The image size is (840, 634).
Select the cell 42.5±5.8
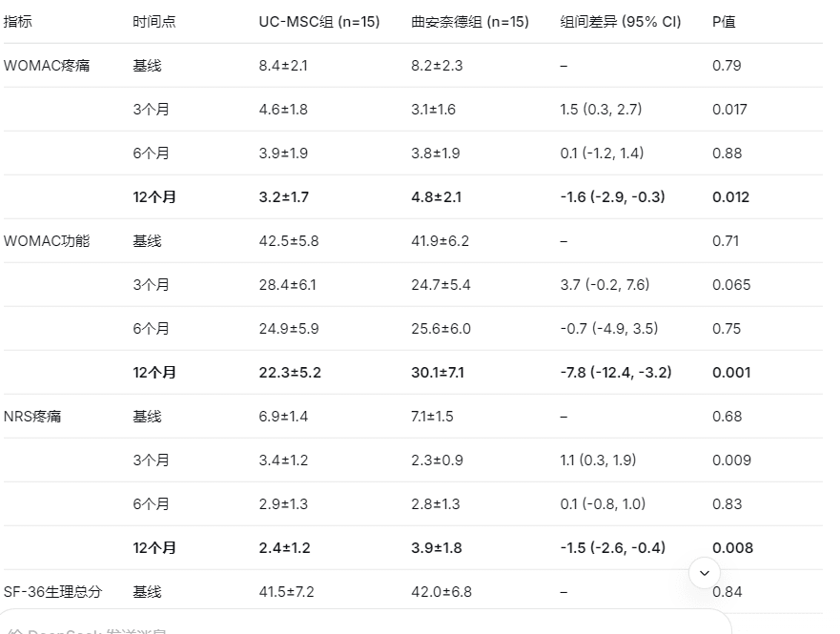(x=289, y=241)
